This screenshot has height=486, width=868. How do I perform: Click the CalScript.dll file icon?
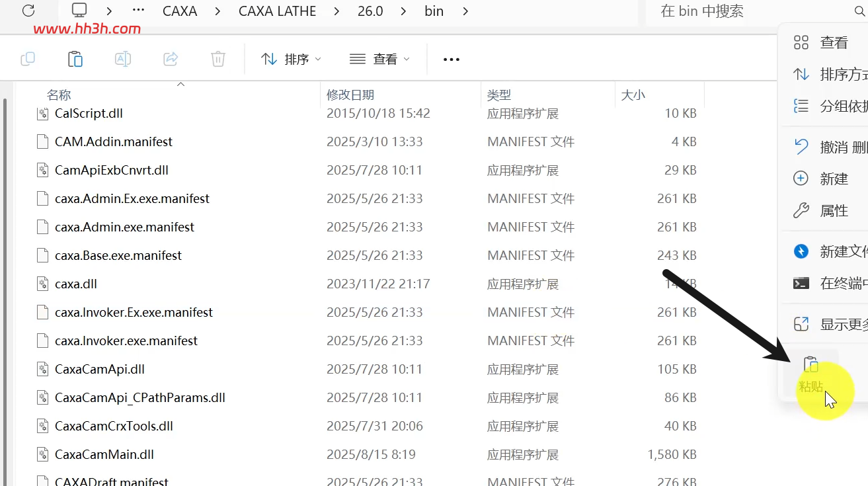coord(43,113)
